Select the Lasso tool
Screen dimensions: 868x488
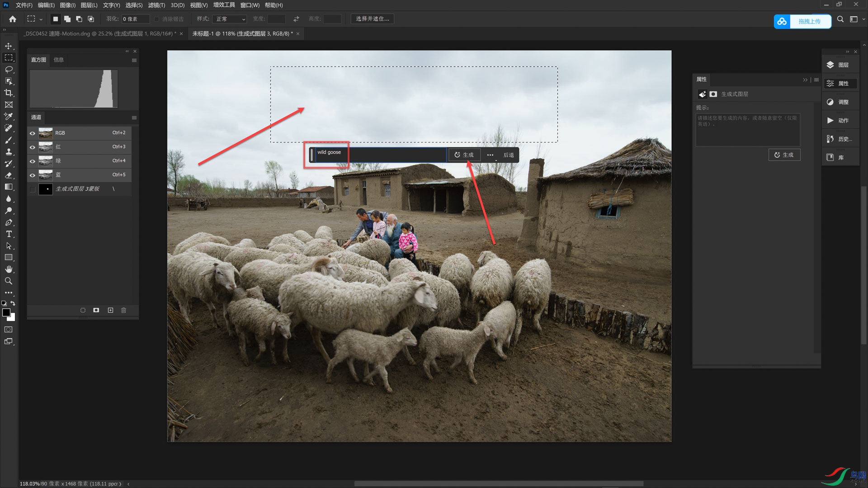[x=9, y=70]
